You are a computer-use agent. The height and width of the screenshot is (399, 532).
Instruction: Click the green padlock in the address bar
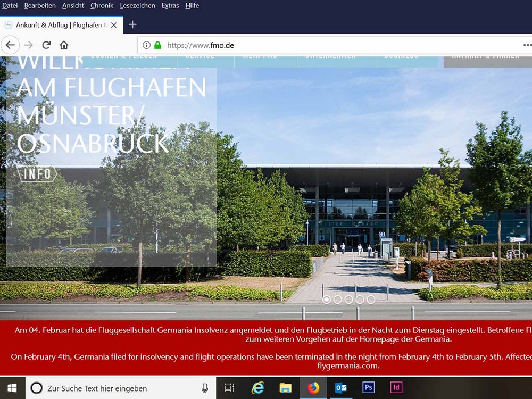click(x=157, y=45)
